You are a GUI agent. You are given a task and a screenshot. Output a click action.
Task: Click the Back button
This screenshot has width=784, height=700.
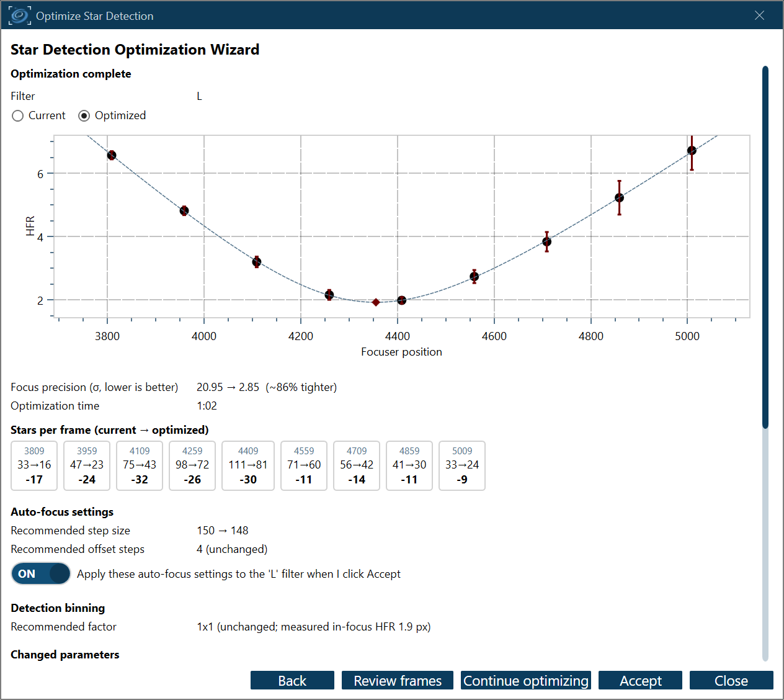tap(292, 681)
